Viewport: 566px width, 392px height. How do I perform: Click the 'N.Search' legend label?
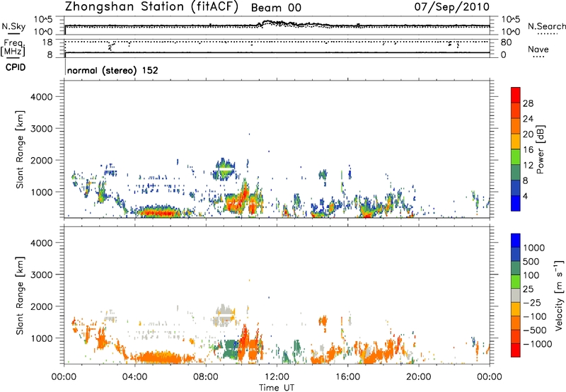point(546,26)
